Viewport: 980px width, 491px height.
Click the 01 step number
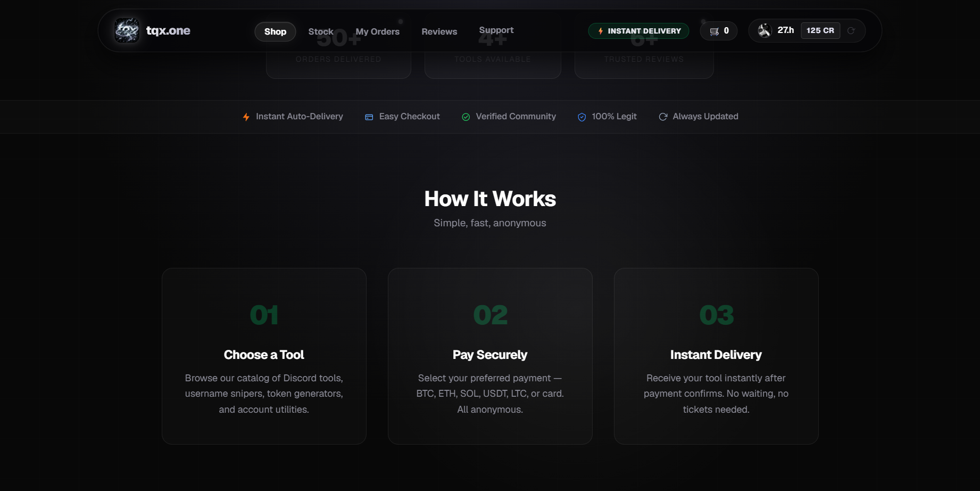(x=264, y=315)
